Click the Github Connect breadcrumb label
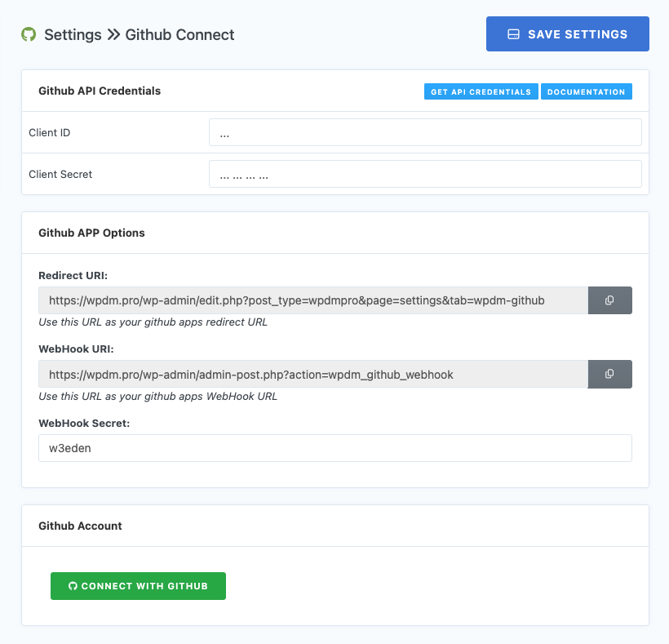 (x=180, y=35)
